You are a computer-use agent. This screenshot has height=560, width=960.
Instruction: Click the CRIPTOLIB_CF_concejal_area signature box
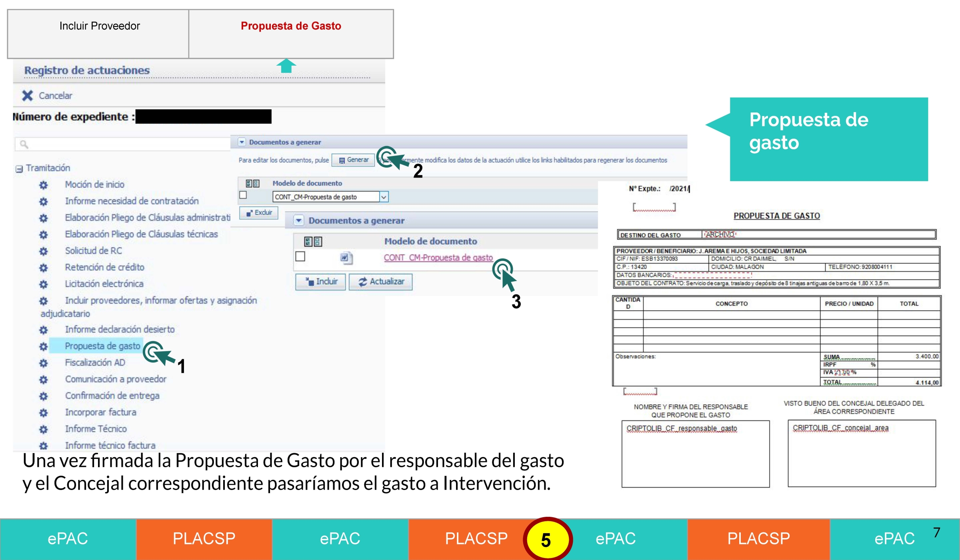(x=862, y=453)
